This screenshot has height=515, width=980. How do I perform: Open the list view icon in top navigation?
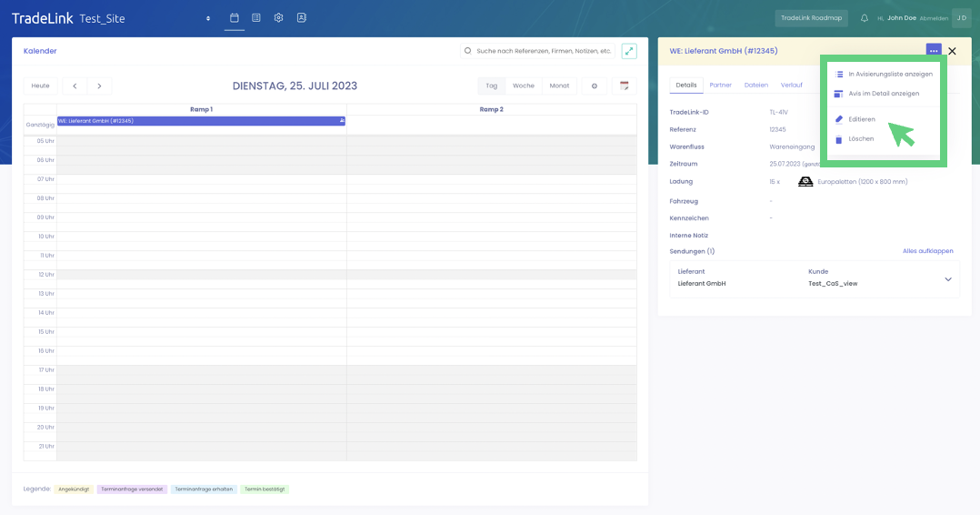(256, 17)
